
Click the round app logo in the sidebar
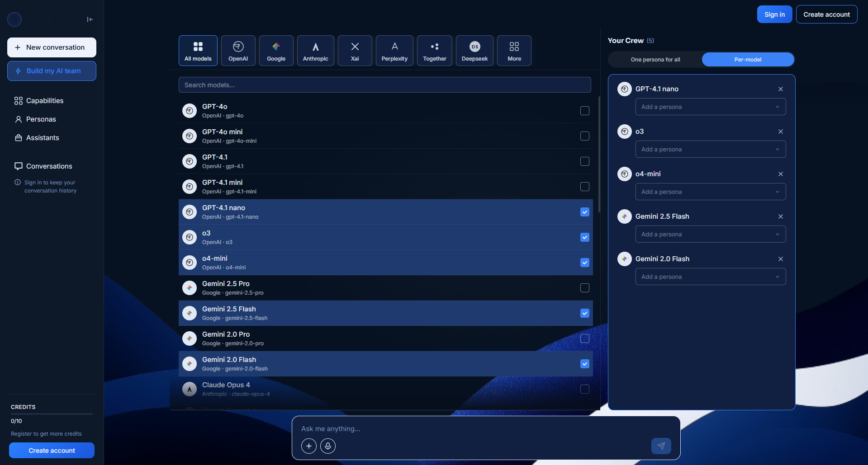[14, 19]
